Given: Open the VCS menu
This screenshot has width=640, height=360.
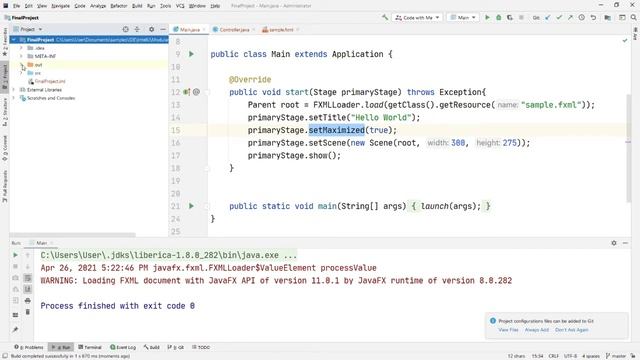Looking at the screenshot, I should click(180, 6).
